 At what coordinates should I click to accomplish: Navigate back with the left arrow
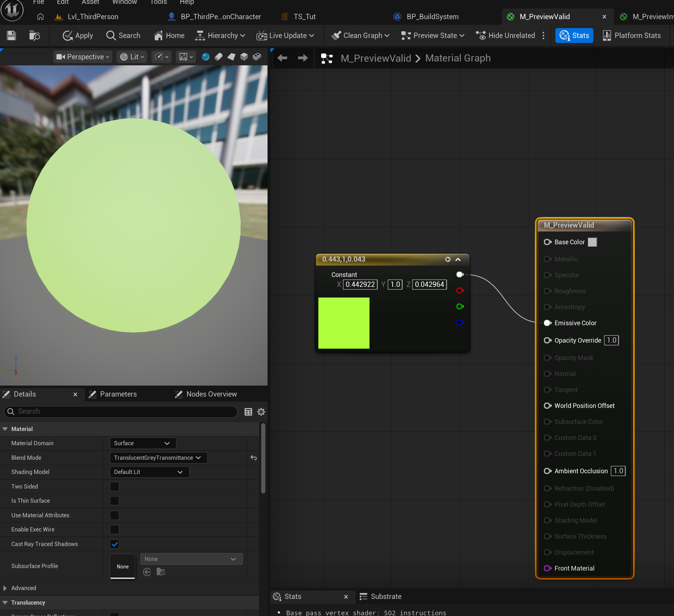(x=282, y=58)
